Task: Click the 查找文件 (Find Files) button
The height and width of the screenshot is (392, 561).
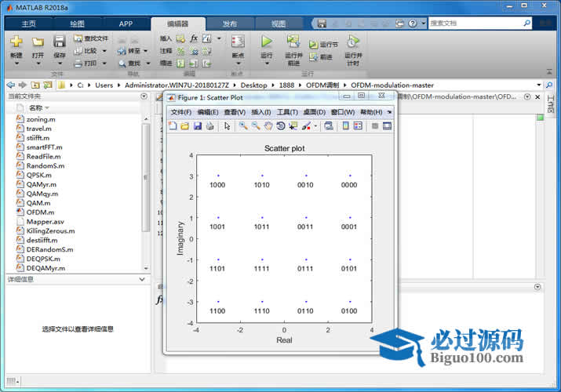Action: [92, 38]
